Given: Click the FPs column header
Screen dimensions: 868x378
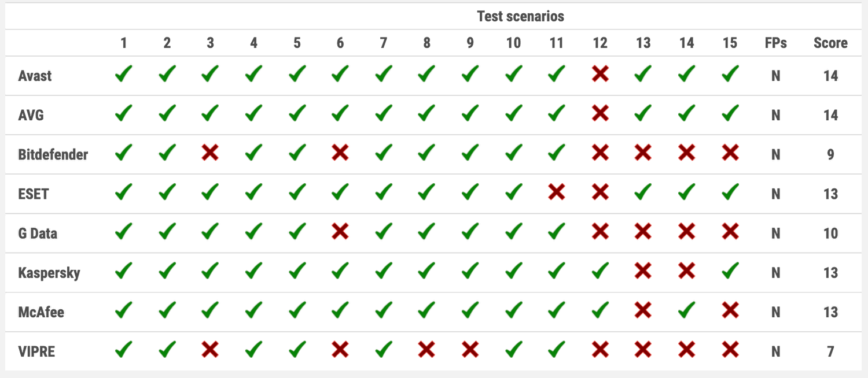Looking at the screenshot, I should pyautogui.click(x=775, y=43).
